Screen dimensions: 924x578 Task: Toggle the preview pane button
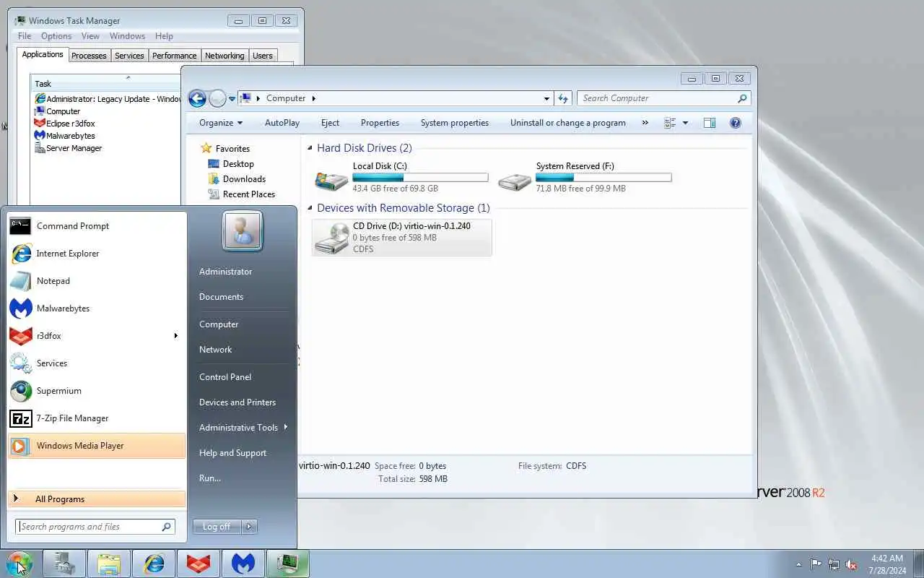click(710, 123)
